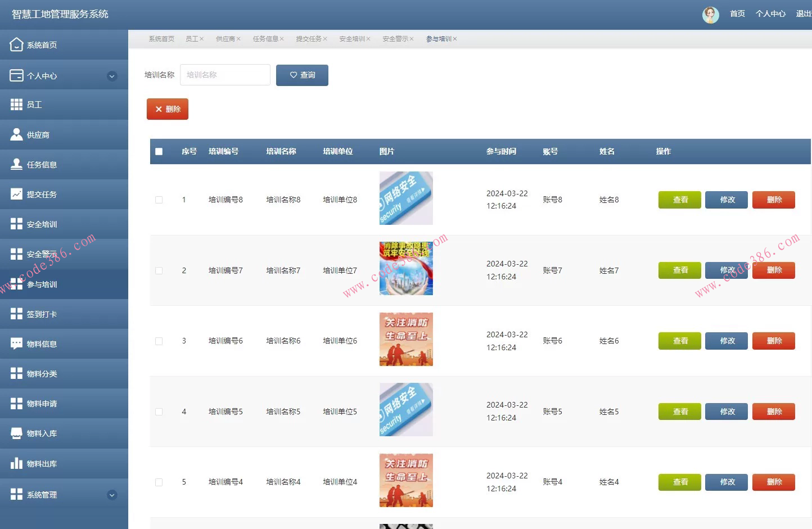This screenshot has height=529, width=812.
Task: Expand the 系统管理 sidebar menu
Action: (x=112, y=495)
